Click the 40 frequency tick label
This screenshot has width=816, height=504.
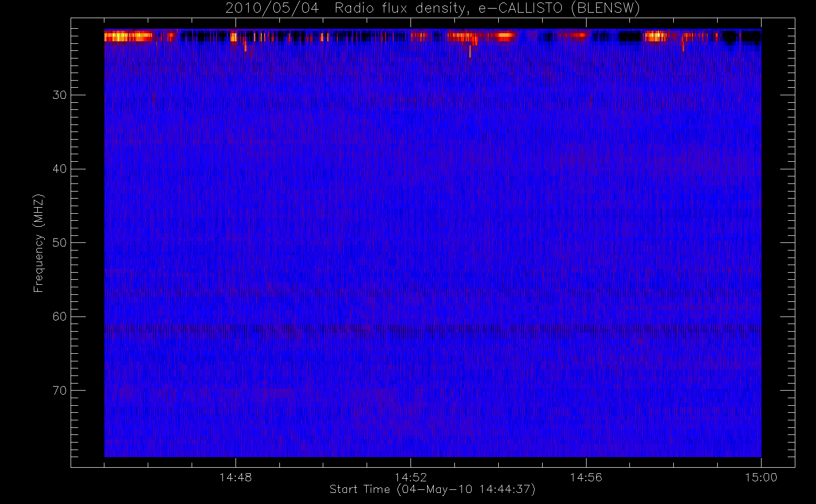coord(60,169)
